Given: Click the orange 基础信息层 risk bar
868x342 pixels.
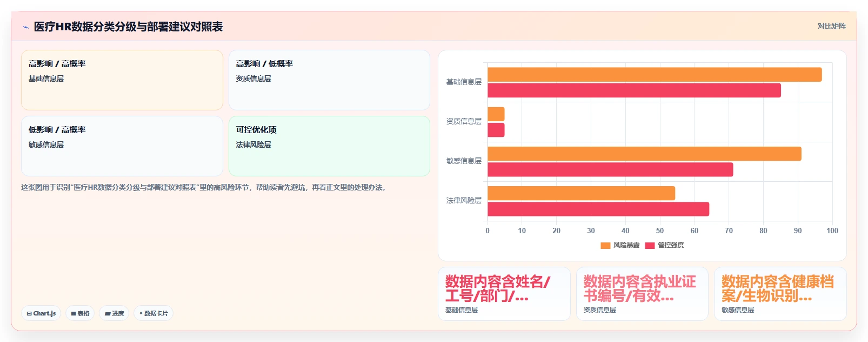Looking at the screenshot, I should [x=655, y=75].
